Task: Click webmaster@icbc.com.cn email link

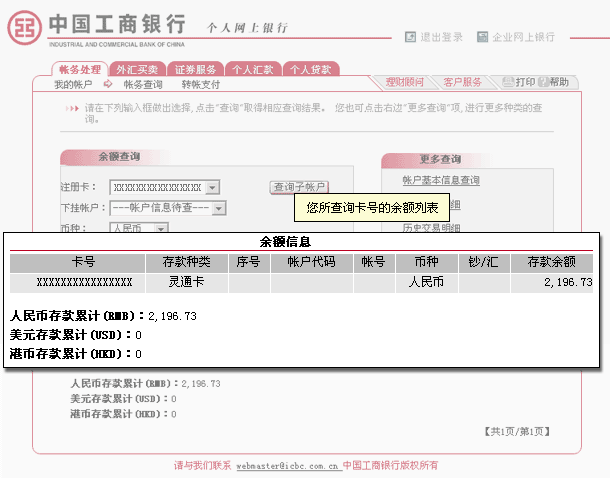Action: point(287,466)
